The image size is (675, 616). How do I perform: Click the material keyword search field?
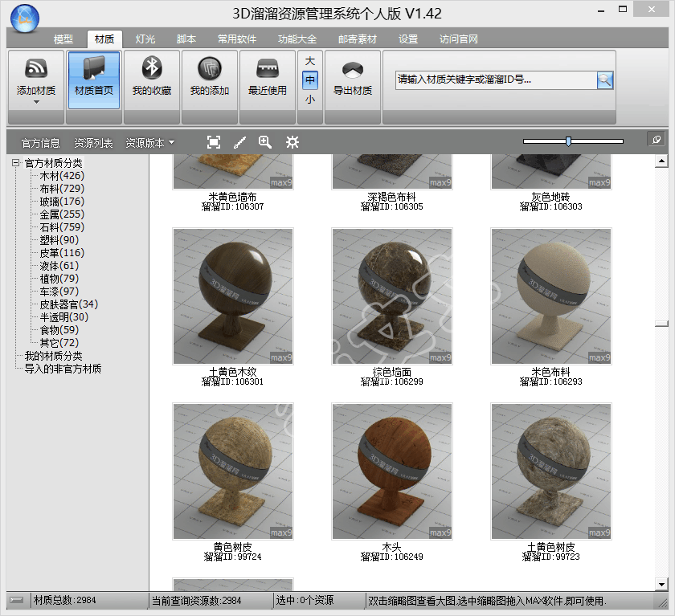[496, 80]
